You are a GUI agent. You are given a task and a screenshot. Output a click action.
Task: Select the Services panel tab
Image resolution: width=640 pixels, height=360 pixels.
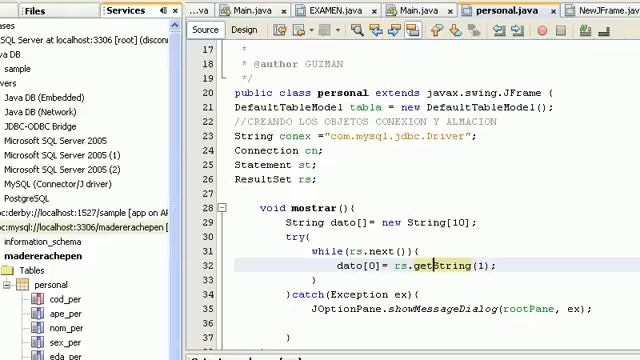pyautogui.click(x=126, y=11)
